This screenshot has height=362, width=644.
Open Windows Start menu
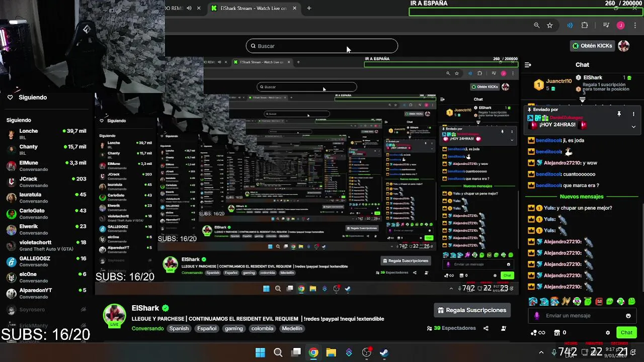tap(260, 352)
